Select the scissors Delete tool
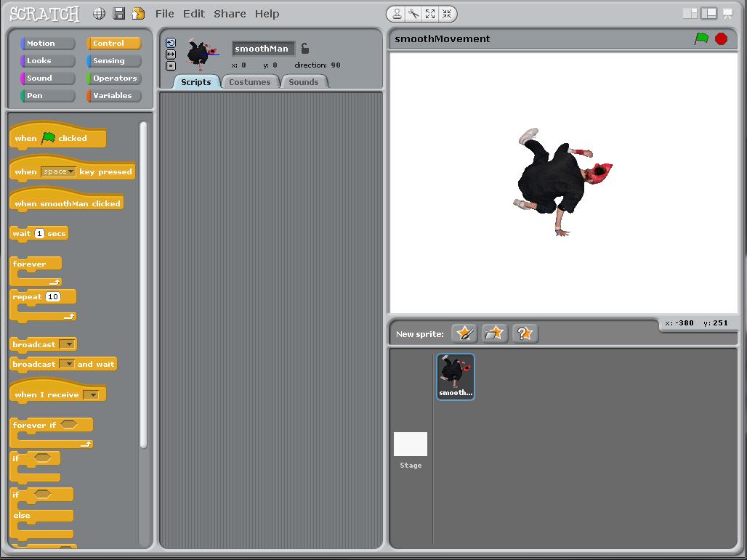 pyautogui.click(x=413, y=14)
